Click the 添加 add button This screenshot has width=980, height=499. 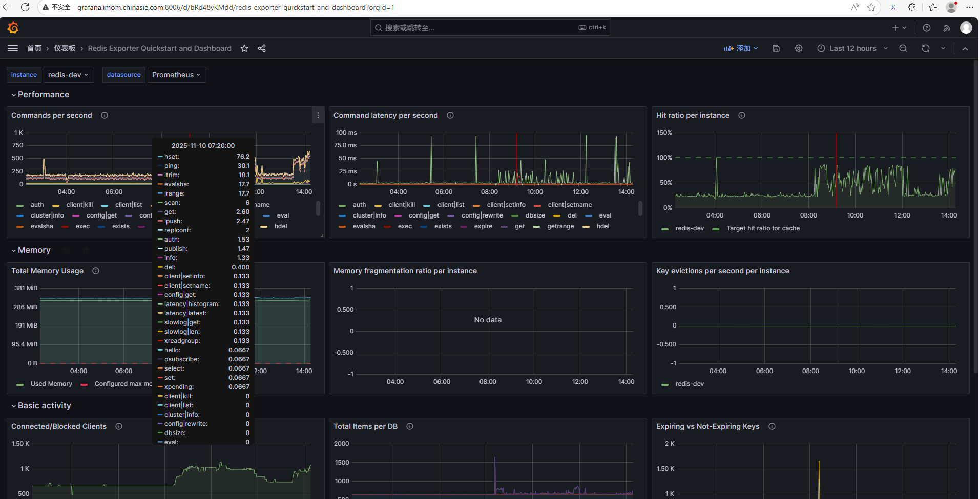tap(741, 48)
